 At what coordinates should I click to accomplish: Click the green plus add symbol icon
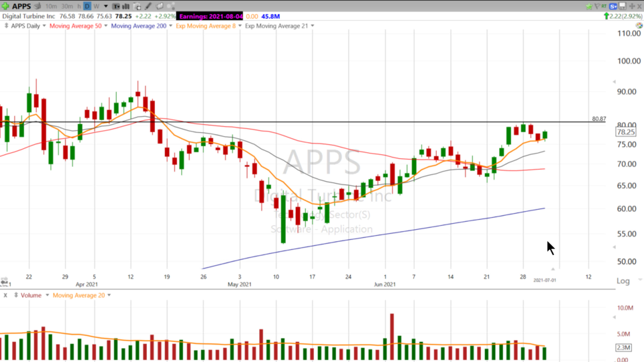[x=5, y=6]
